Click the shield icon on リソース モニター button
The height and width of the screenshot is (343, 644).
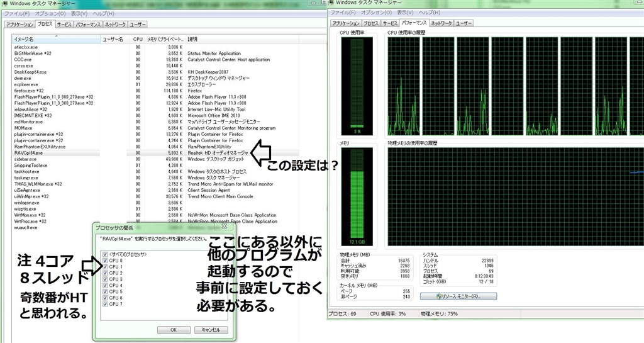coord(438,296)
